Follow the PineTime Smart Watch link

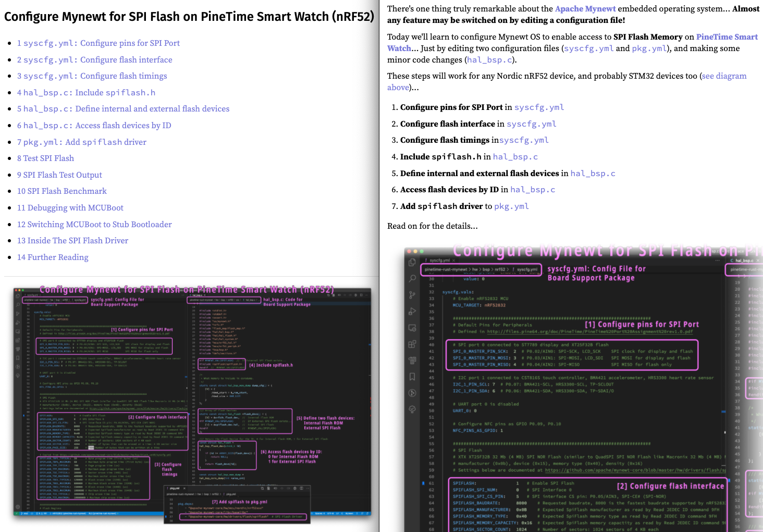727,37
